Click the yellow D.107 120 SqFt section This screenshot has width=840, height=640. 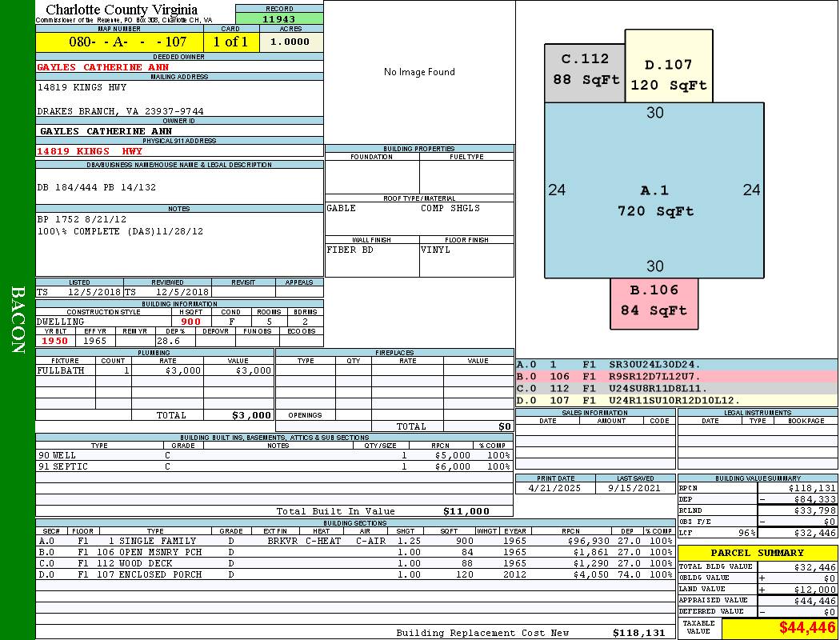[x=668, y=74]
